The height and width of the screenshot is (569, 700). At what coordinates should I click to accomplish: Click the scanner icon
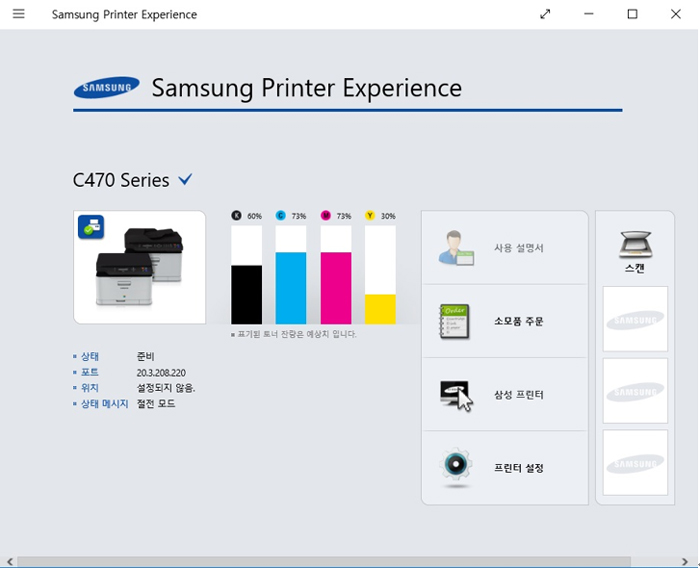(x=635, y=244)
